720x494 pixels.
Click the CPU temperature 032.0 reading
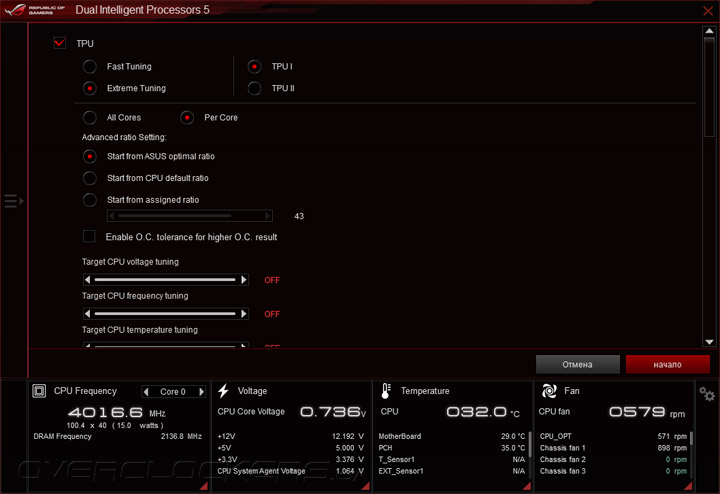(483, 411)
